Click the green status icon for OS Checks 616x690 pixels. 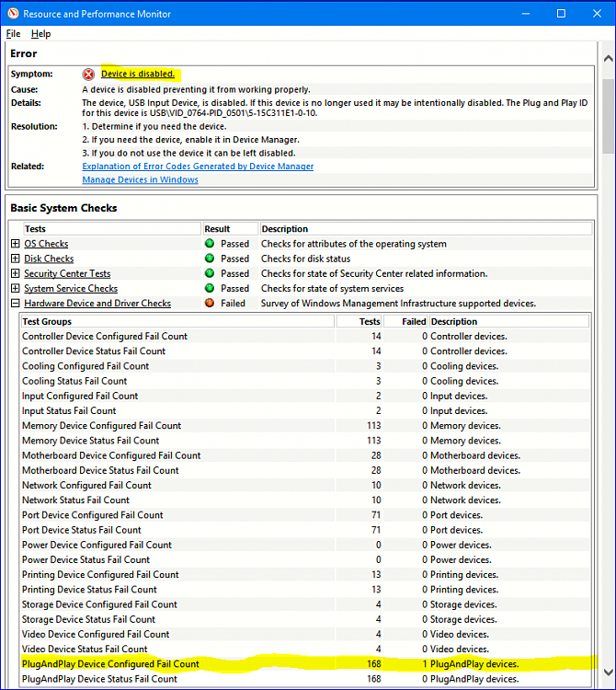(210, 243)
